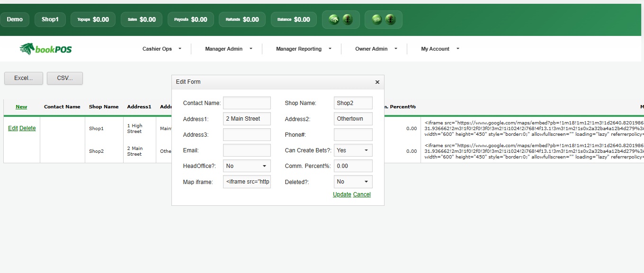The width and height of the screenshot is (644, 273).
Task: Click the traffic light next to horse icon
Action: click(348, 19)
